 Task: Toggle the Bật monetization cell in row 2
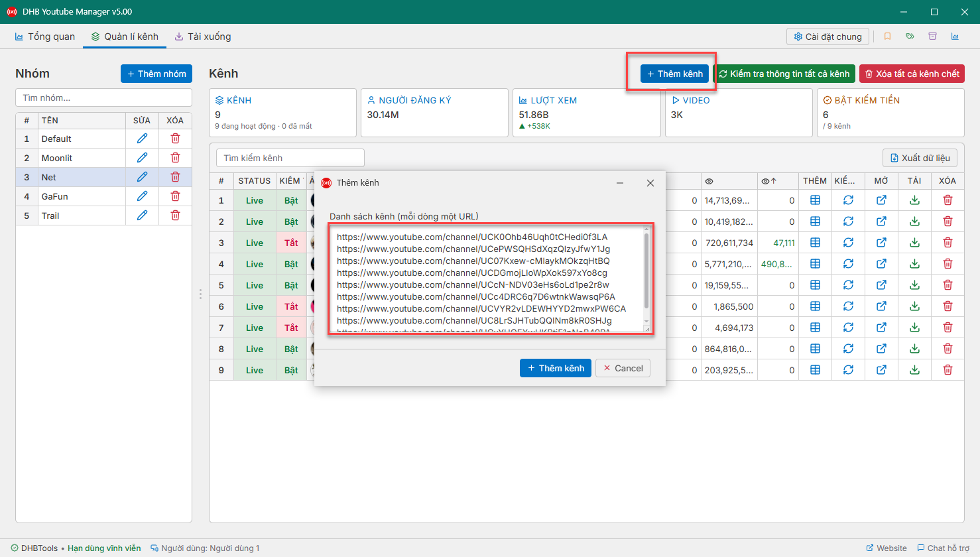(x=291, y=221)
